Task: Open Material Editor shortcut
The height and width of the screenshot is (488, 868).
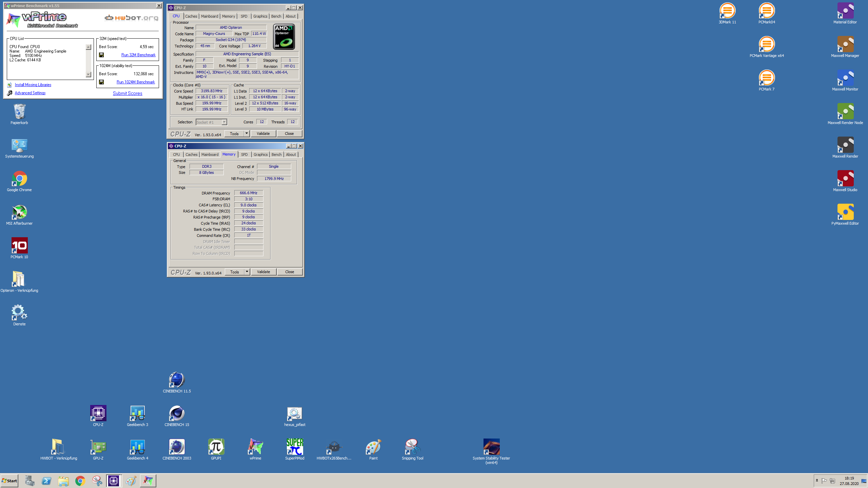Action: tap(845, 14)
